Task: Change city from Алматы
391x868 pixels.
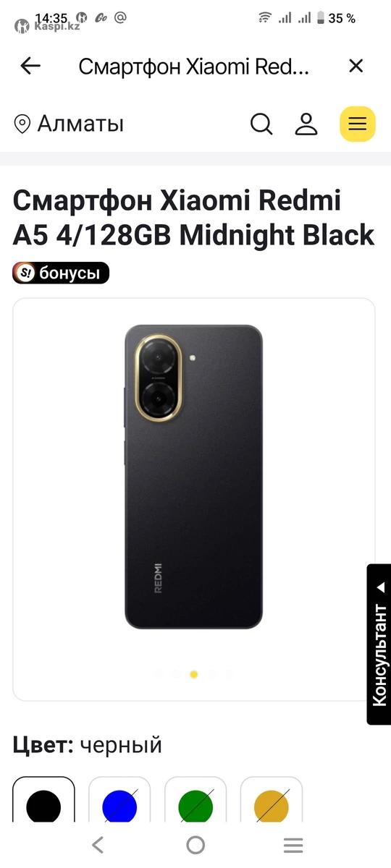Action: 80,124
